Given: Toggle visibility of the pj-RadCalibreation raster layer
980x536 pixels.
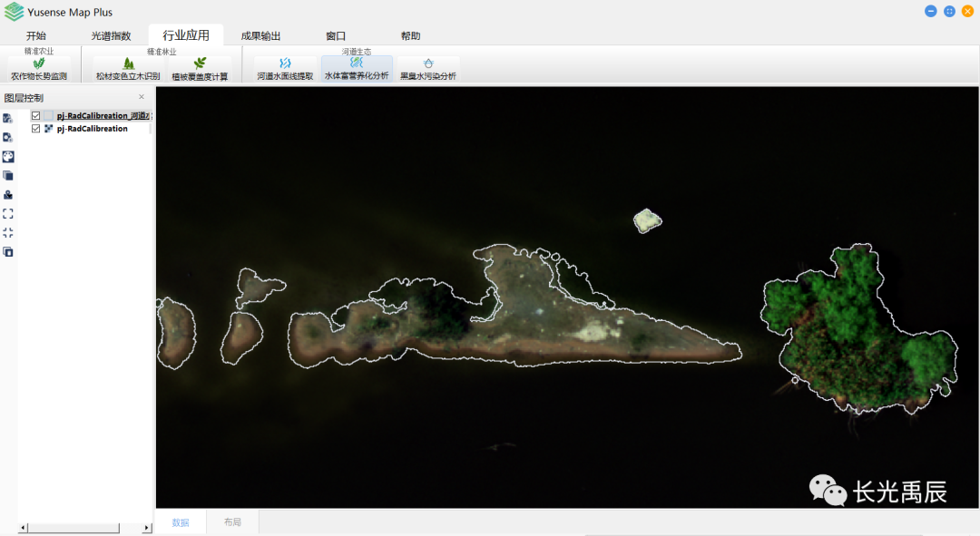Looking at the screenshot, I should pos(36,129).
